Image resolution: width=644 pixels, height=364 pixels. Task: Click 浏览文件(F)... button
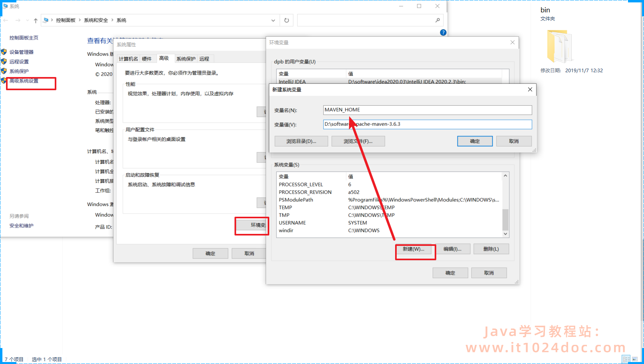[358, 141]
